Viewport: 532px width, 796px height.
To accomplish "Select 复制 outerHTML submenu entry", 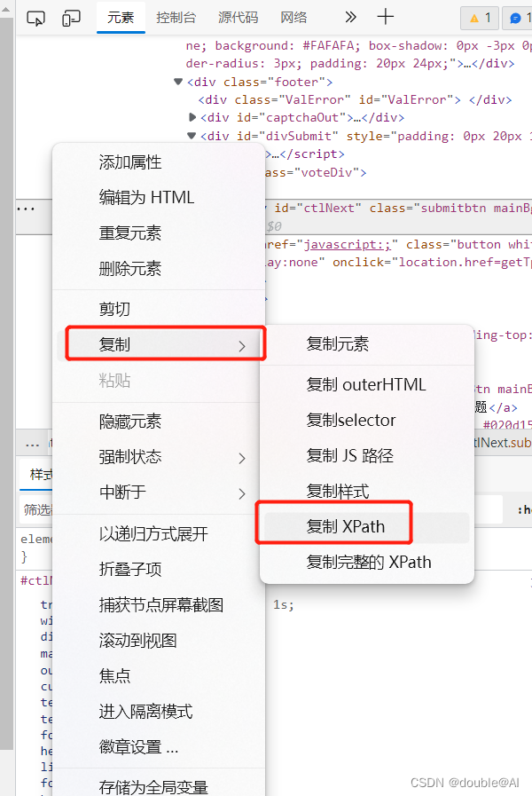I will 367,384.
